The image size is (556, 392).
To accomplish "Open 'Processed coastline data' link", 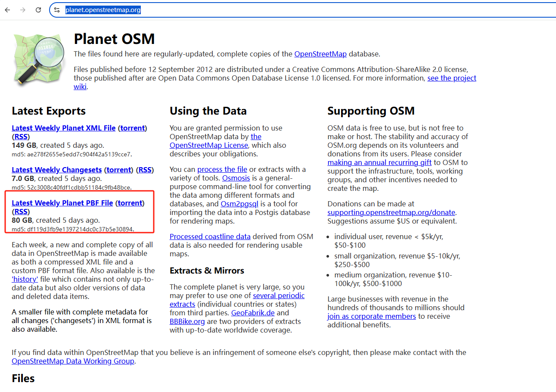I will pyautogui.click(x=210, y=236).
